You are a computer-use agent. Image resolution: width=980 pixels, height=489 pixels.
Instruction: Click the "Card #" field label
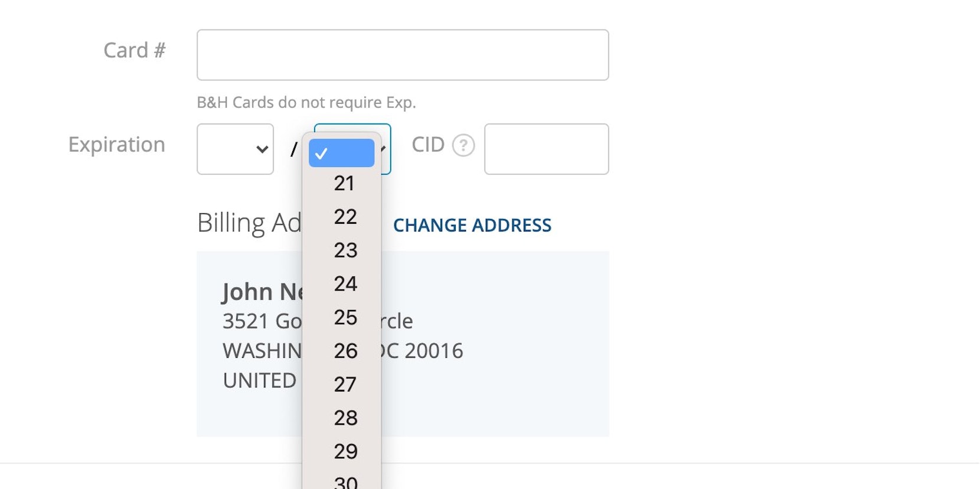(x=135, y=51)
